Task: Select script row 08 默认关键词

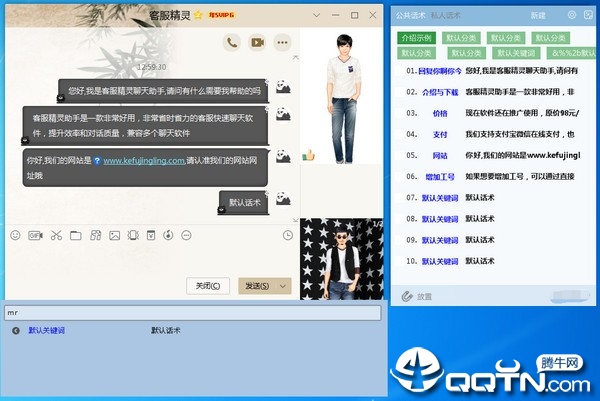Action: [494, 219]
